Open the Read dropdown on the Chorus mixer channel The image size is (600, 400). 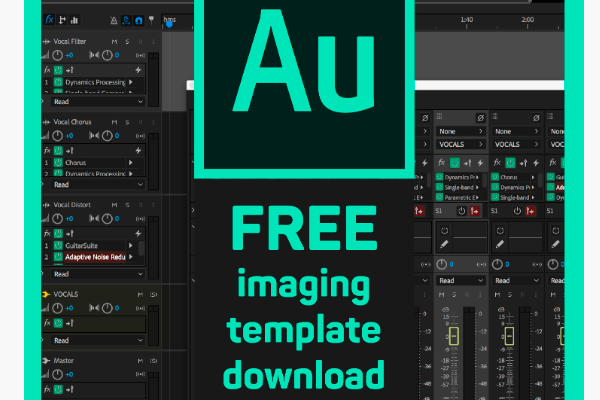coord(516,281)
